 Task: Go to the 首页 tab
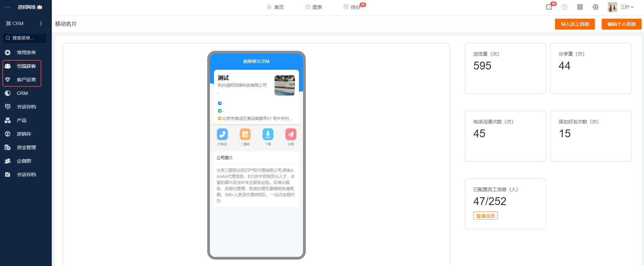tap(275, 7)
